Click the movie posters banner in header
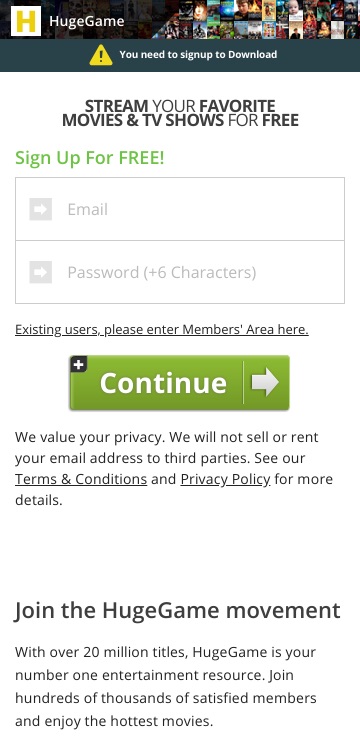The image size is (360, 740). coord(257,19)
